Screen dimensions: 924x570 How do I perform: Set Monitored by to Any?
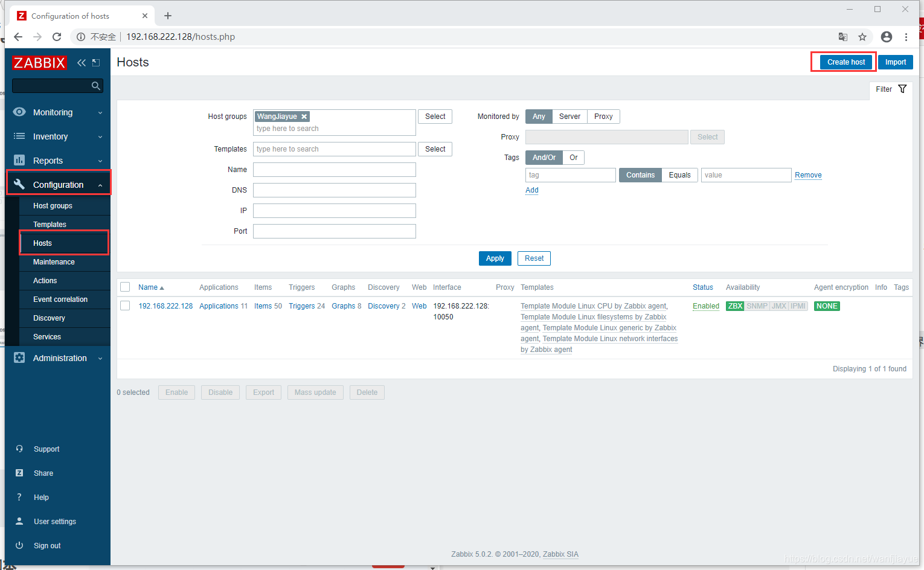539,117
